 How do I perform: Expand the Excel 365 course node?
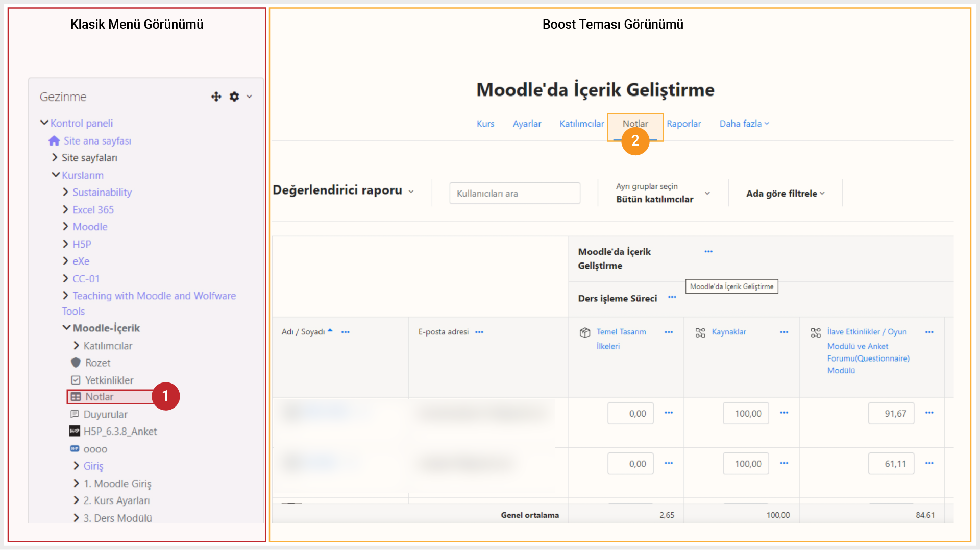click(66, 209)
